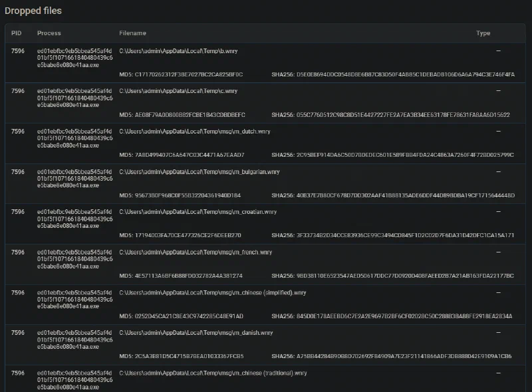Click the Type column header
The width and height of the screenshot is (532, 392).
(x=483, y=33)
